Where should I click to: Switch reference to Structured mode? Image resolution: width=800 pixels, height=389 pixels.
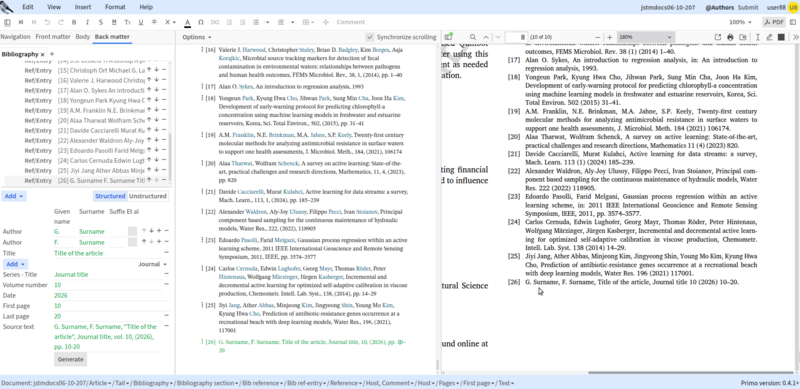[x=110, y=196]
